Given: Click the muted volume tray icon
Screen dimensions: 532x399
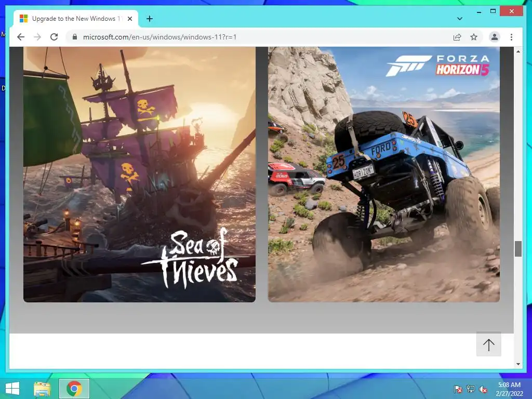Looking at the screenshot, I should coord(483,389).
